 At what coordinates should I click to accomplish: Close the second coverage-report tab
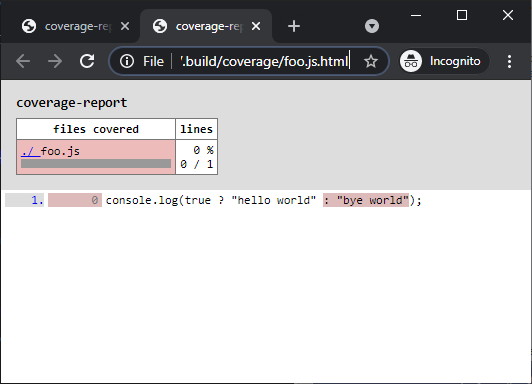point(256,26)
